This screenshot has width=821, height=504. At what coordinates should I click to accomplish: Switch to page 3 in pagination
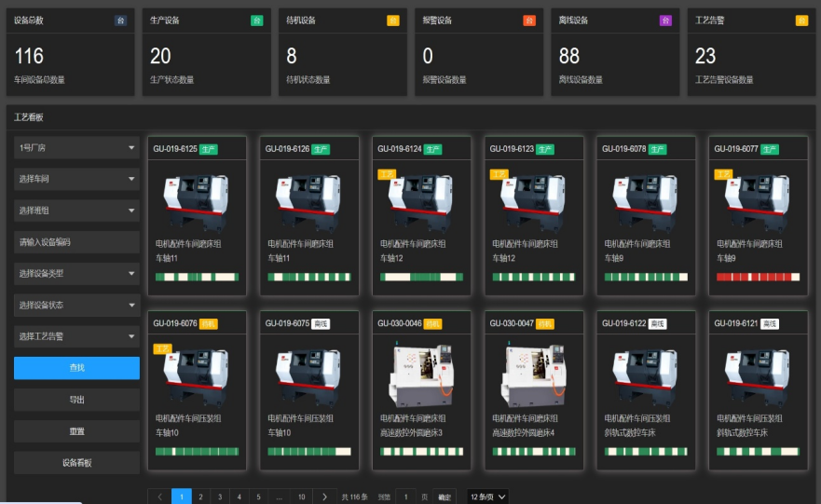pyautogui.click(x=220, y=497)
